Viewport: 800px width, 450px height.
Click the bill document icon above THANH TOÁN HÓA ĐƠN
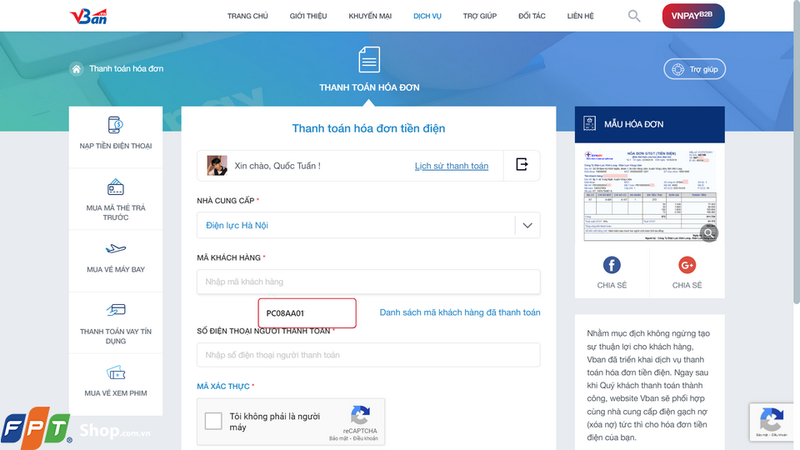[369, 60]
